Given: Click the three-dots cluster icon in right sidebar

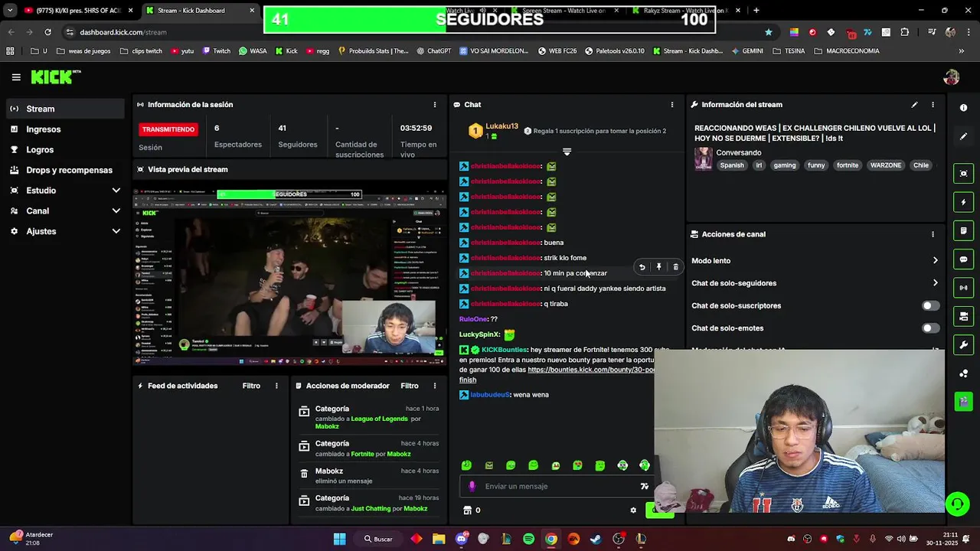Looking at the screenshot, I should (x=964, y=373).
